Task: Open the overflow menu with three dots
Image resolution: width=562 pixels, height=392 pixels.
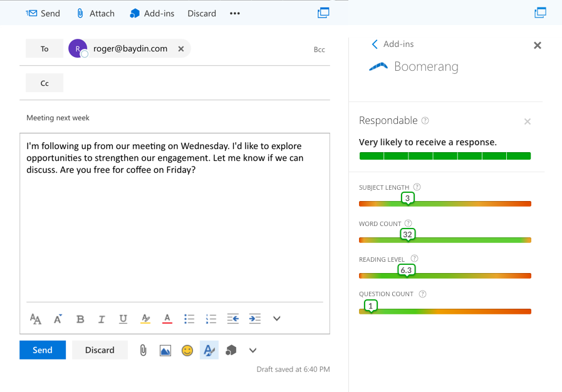Action: click(x=234, y=13)
